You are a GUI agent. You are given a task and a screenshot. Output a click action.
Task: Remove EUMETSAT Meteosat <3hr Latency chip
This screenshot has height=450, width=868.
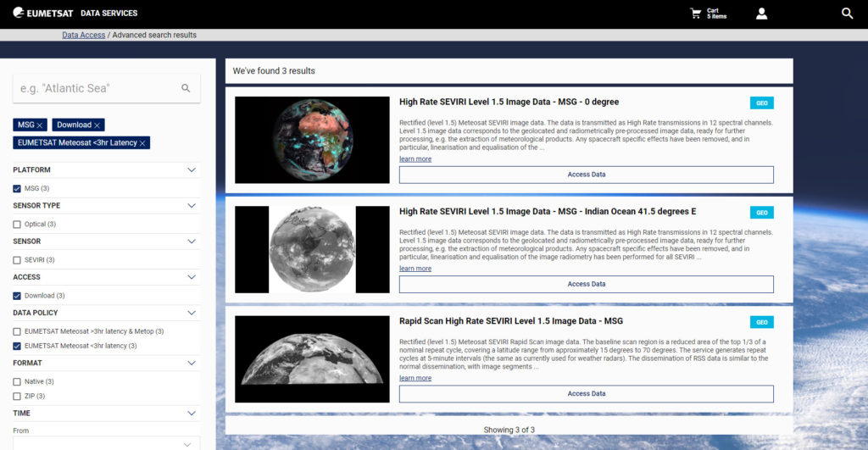142,143
